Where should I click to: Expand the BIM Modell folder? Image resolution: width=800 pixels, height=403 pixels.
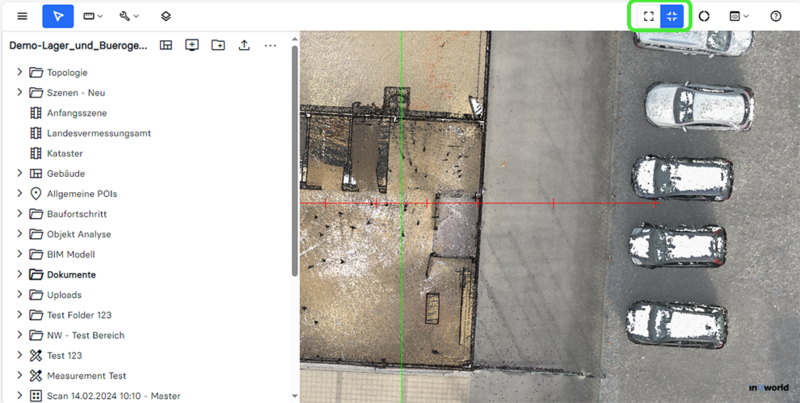[19, 254]
